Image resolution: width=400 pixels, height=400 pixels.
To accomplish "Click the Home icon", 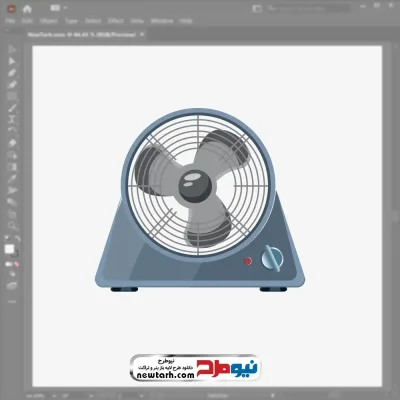I will pos(27,9).
